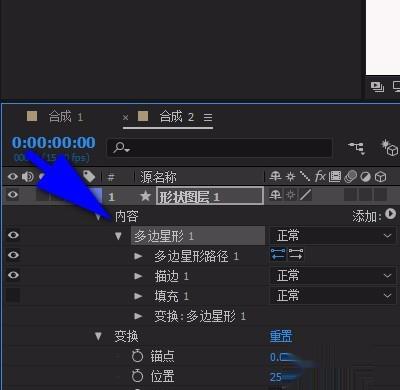This screenshot has height=390, width=400.
Task: Switch to the 合成 1 tab
Action: (65, 117)
